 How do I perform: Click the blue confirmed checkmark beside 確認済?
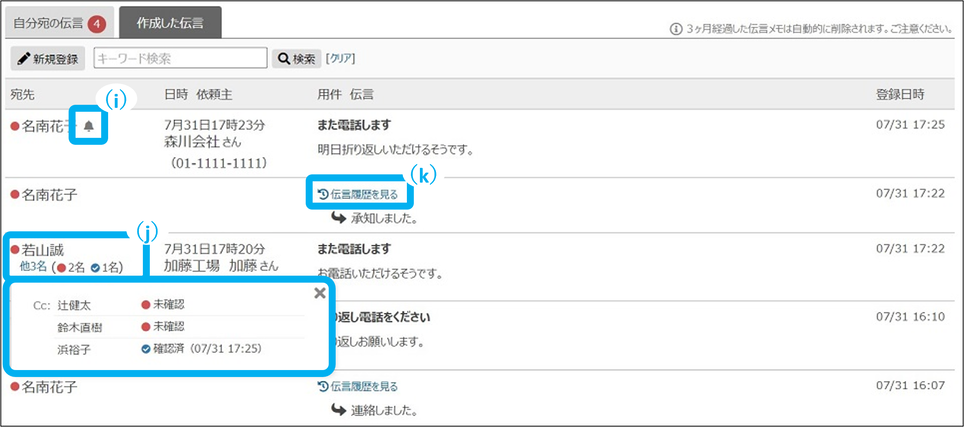pos(146,348)
